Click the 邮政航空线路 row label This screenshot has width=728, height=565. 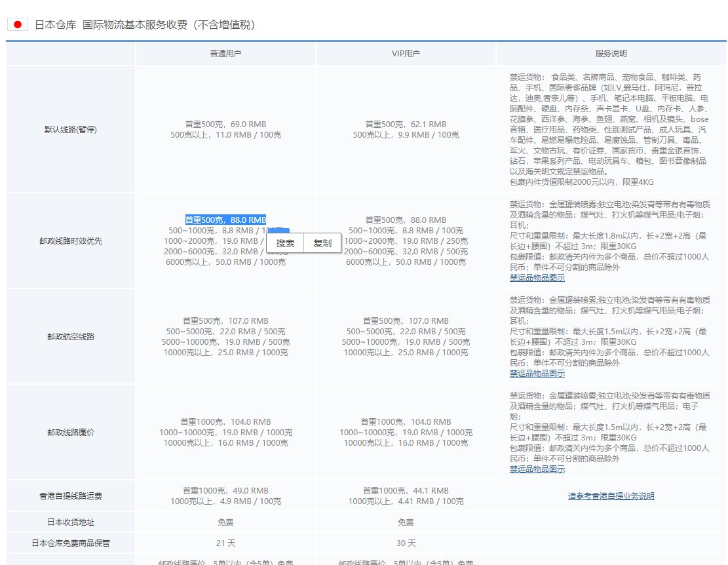pos(69,336)
